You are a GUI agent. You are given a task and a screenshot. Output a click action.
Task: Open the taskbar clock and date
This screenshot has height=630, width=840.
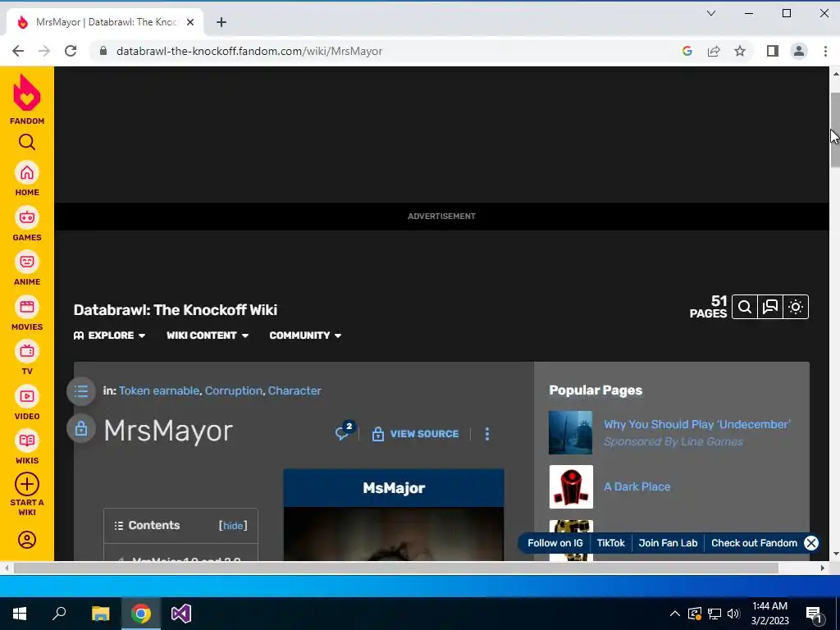tap(769, 614)
